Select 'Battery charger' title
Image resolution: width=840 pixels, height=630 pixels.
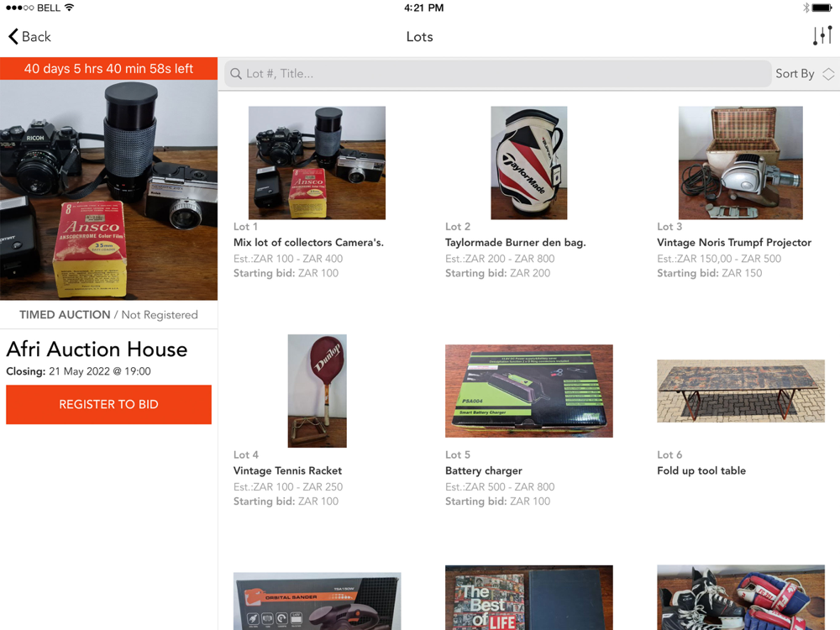pos(484,471)
